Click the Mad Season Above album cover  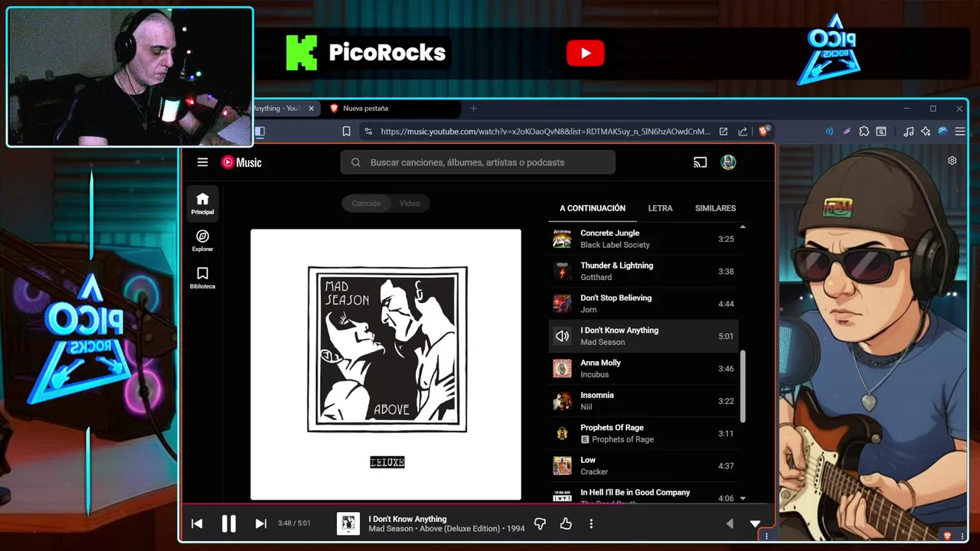(x=386, y=364)
